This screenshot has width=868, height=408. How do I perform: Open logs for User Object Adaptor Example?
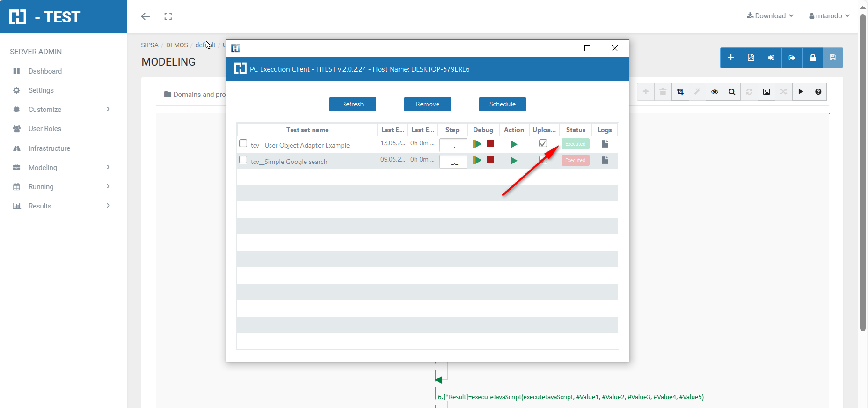[605, 144]
